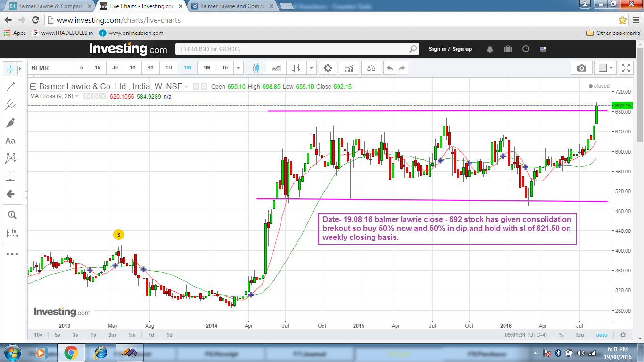This screenshot has width=644, height=362.
Task: Switch to area chart style
Action: [x=276, y=68]
